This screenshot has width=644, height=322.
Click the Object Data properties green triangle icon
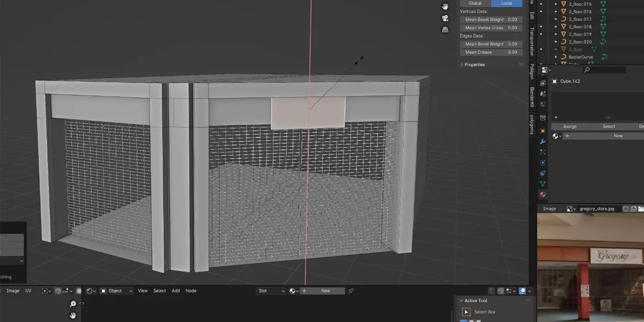click(x=543, y=183)
